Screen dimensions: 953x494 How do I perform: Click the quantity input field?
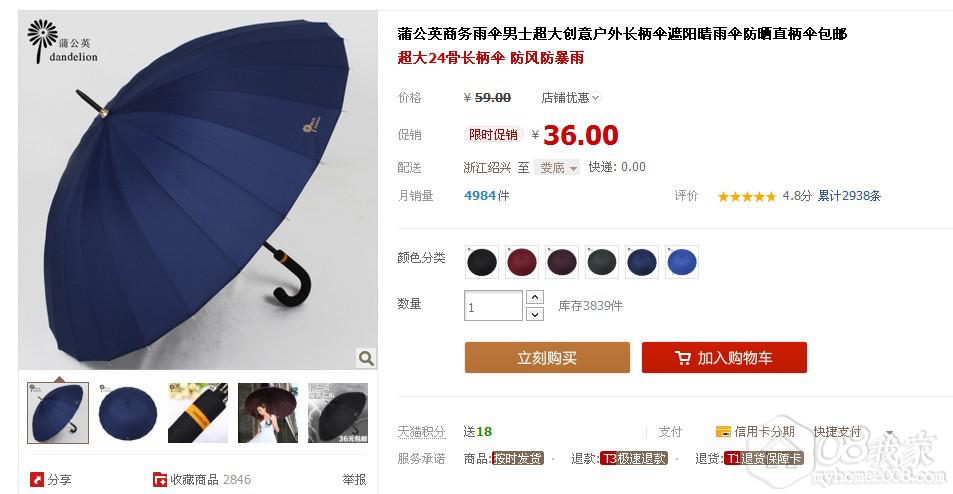pyautogui.click(x=493, y=305)
